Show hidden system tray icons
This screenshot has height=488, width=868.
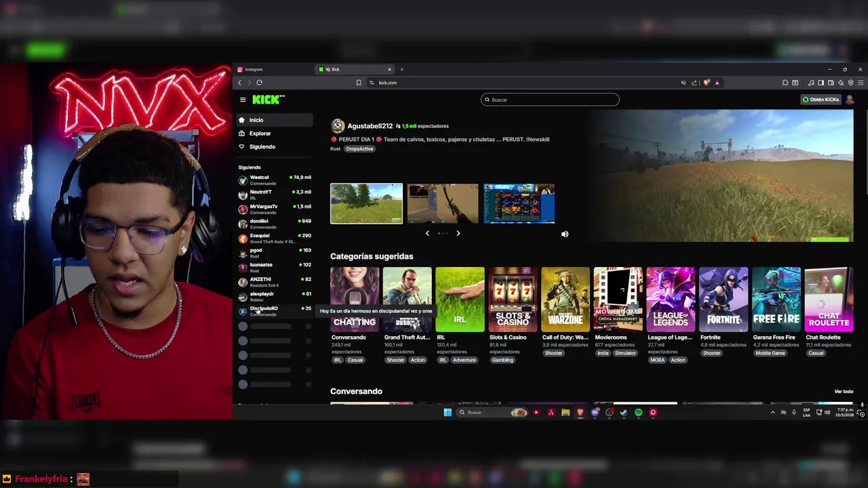click(772, 412)
